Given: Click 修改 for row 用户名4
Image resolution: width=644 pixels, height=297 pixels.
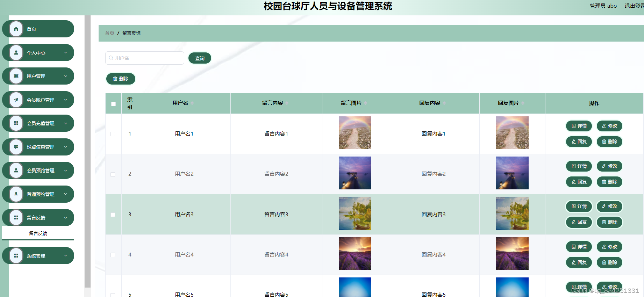Looking at the screenshot, I should (609, 247).
